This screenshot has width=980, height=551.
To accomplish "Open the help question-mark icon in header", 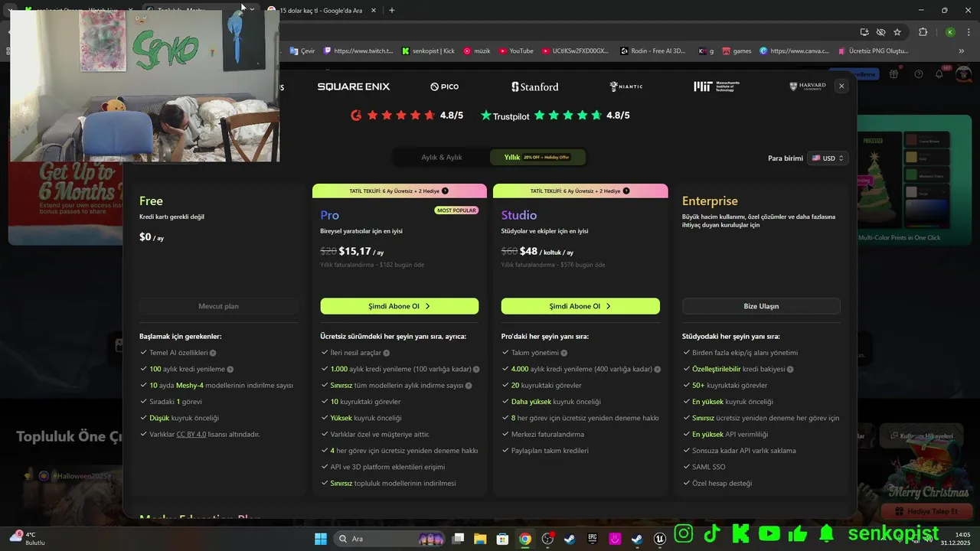I will 918,74.
